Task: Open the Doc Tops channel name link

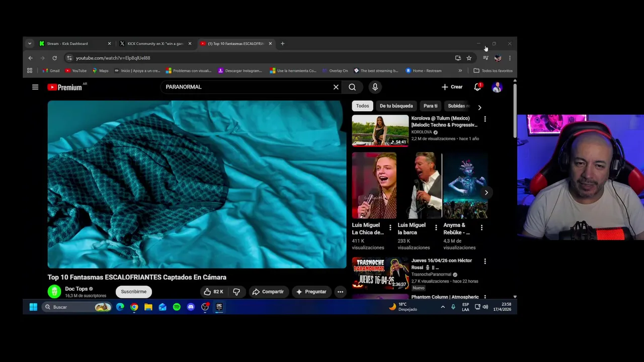Action: 76,289
